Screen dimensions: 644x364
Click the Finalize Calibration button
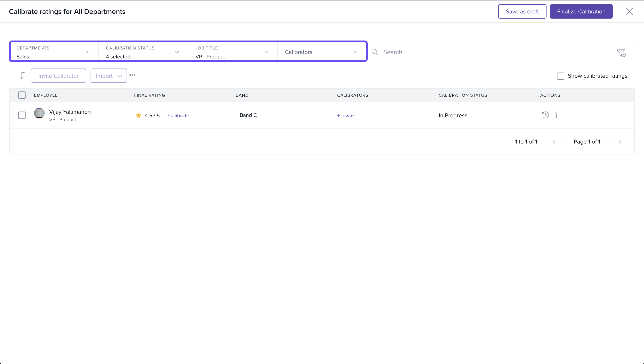click(581, 11)
